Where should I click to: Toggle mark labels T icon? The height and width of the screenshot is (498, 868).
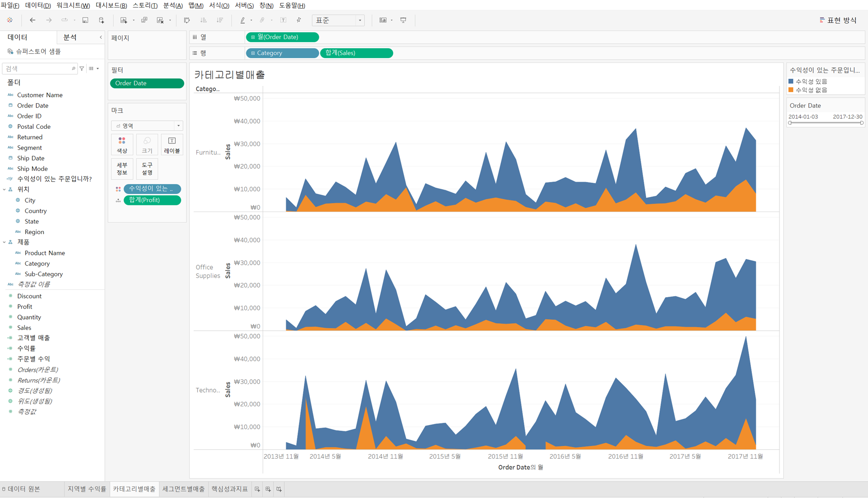point(283,20)
